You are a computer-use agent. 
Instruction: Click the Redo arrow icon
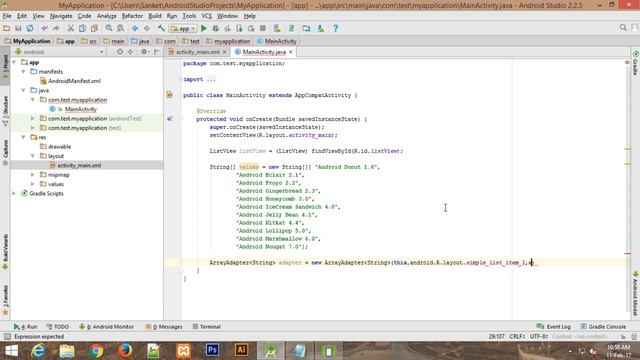(56, 28)
